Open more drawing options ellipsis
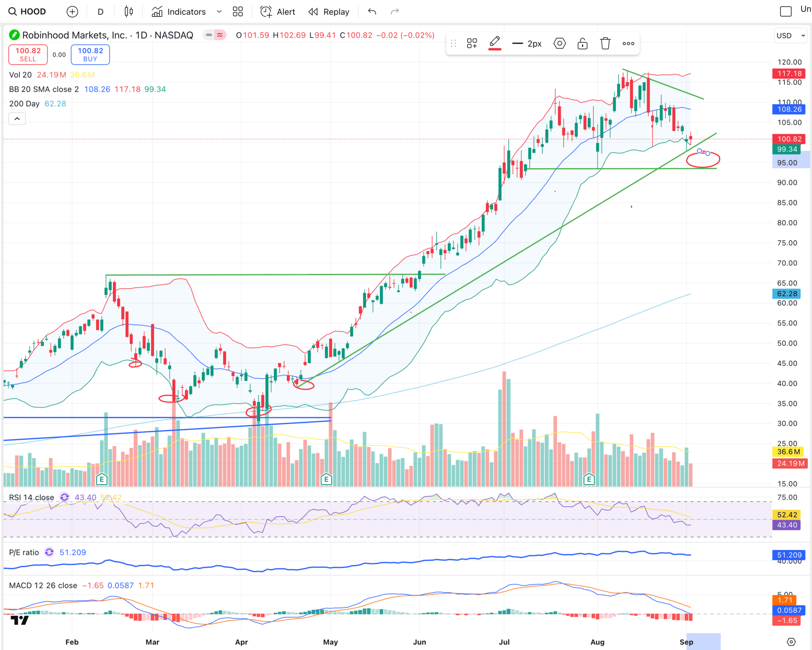Screen dimensions: 812x650 pyautogui.click(x=628, y=43)
